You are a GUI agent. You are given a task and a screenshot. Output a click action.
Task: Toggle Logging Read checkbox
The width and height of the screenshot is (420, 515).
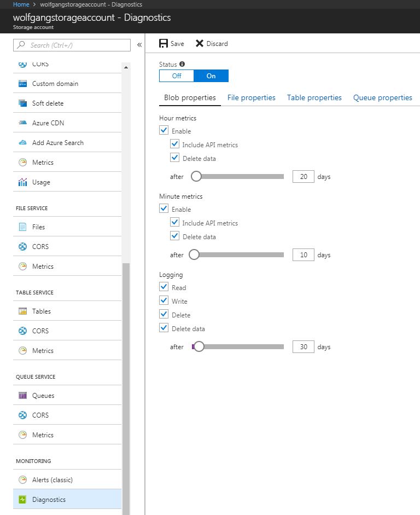pos(164,287)
